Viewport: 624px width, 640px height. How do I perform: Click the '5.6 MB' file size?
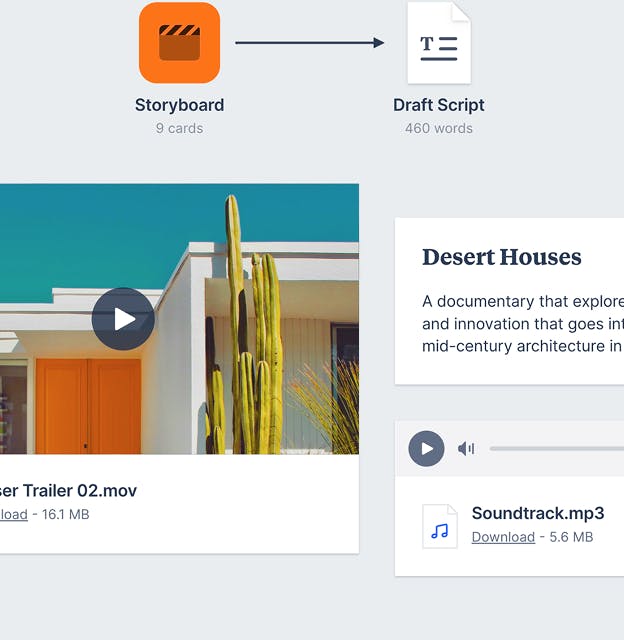pyautogui.click(x=571, y=537)
